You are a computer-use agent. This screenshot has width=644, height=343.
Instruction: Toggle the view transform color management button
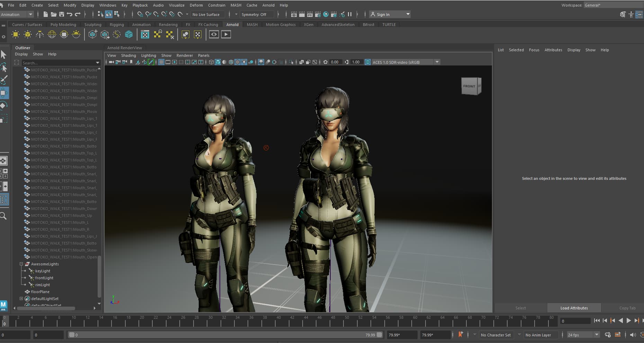click(x=368, y=62)
